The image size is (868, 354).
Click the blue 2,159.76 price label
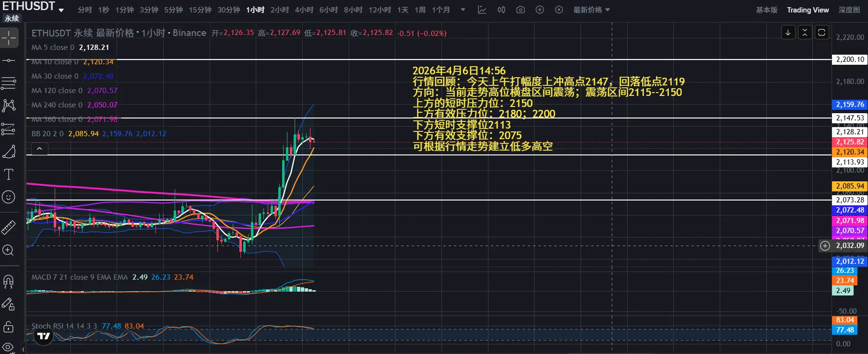point(850,105)
